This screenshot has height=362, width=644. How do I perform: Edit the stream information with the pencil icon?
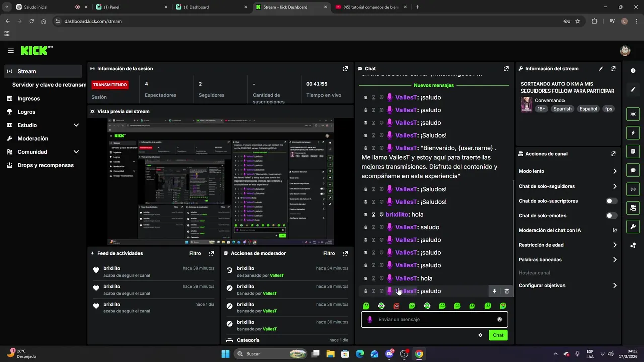click(x=601, y=69)
